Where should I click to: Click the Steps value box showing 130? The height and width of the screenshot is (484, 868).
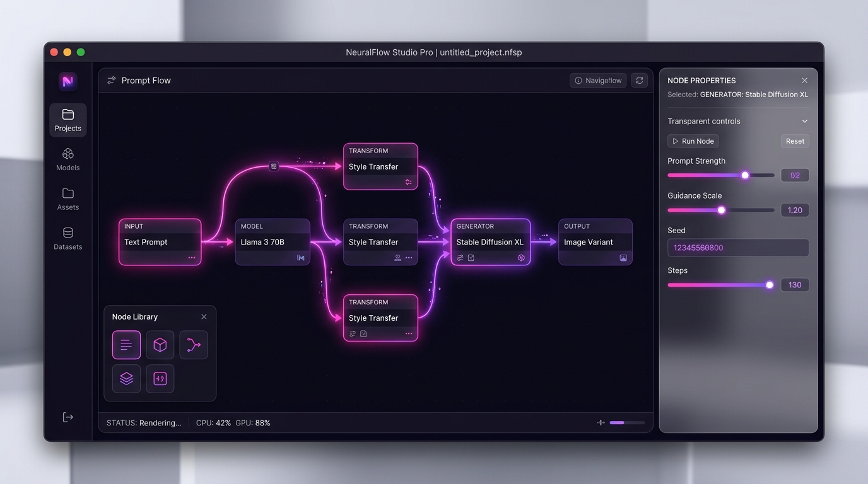795,285
